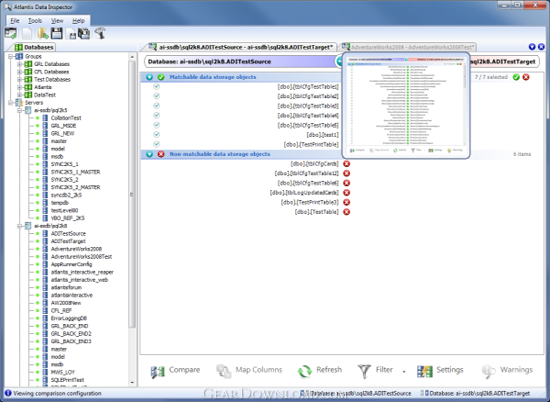
Task: Click the database tree vertical scrollbar
Action: pos(132,195)
